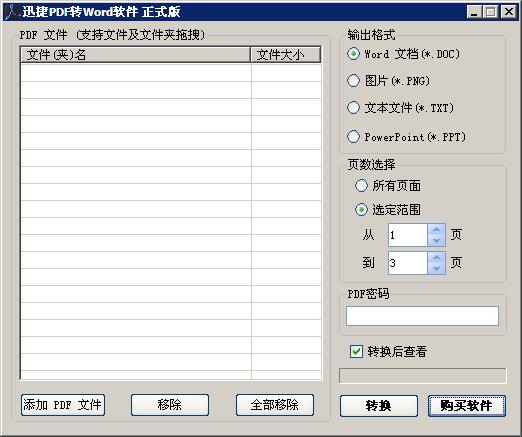Decrease the 到 end page value
Image resolution: width=522 pixels, height=437 pixels.
436,269
